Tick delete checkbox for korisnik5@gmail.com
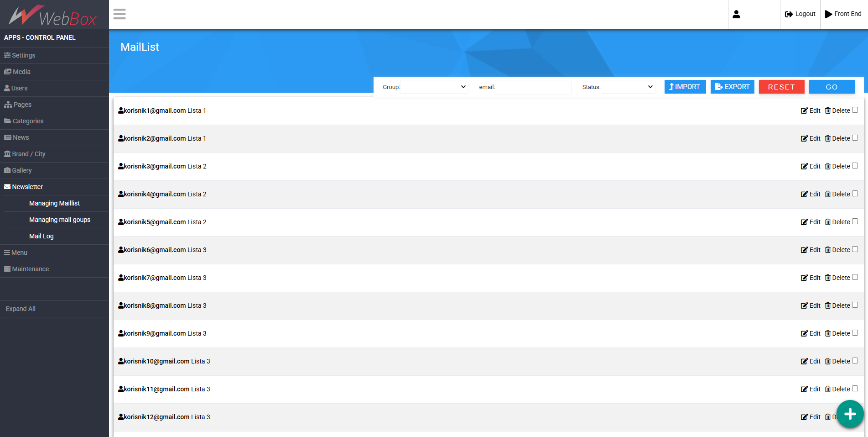 click(x=855, y=221)
